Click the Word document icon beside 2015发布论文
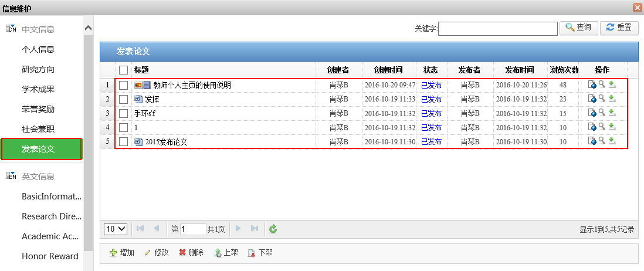The image size is (644, 271). [138, 141]
